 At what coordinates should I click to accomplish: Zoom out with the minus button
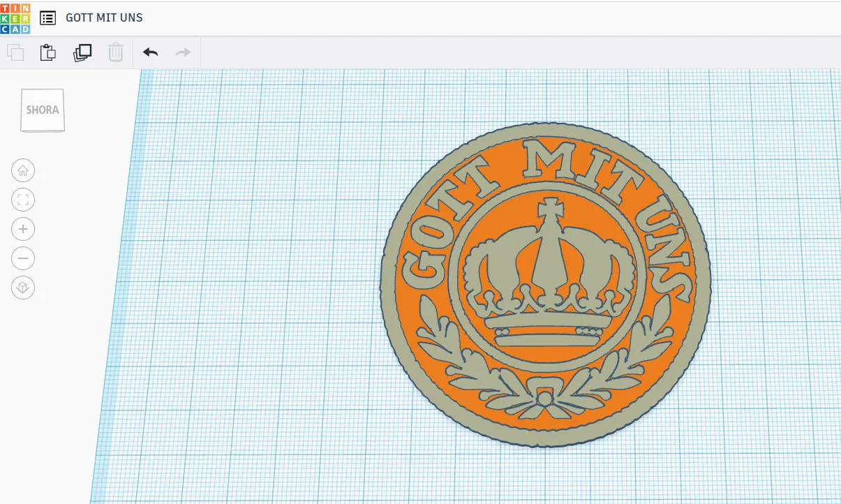pyautogui.click(x=23, y=258)
